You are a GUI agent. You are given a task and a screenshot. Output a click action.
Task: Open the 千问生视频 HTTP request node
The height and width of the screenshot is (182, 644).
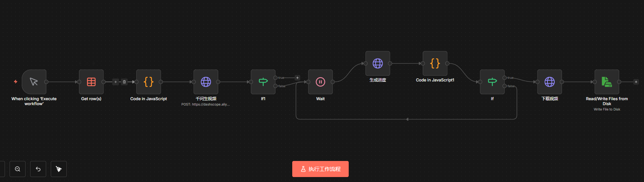coord(206,82)
